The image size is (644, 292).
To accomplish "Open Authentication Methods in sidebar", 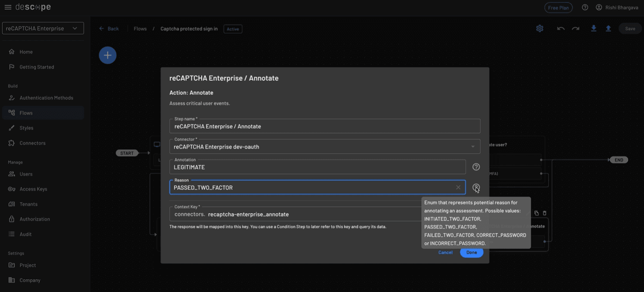I will point(46,98).
